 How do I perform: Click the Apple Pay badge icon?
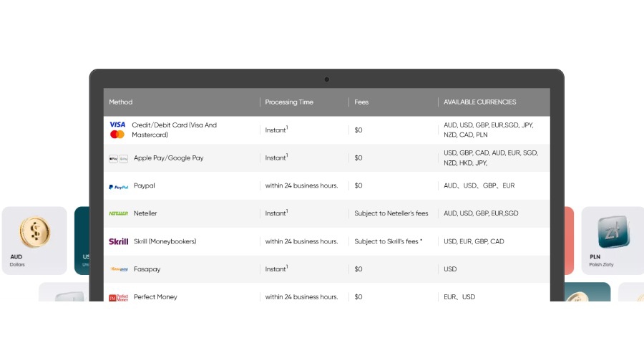[113, 158]
